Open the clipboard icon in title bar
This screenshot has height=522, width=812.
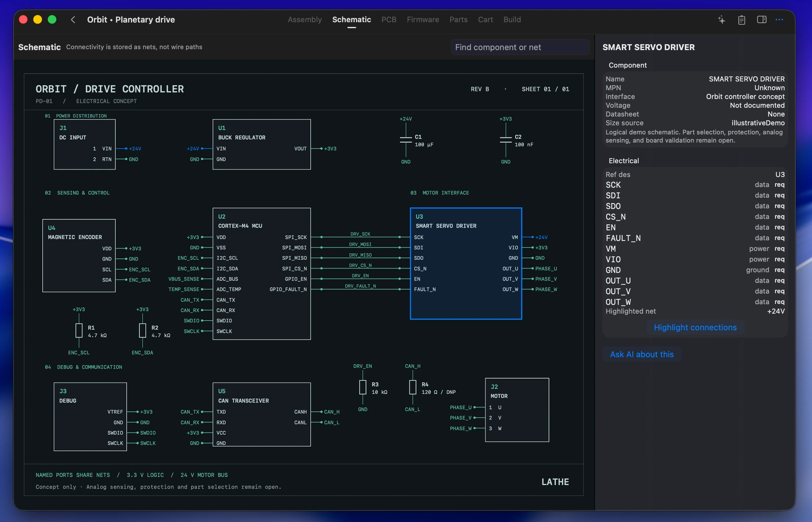(742, 20)
